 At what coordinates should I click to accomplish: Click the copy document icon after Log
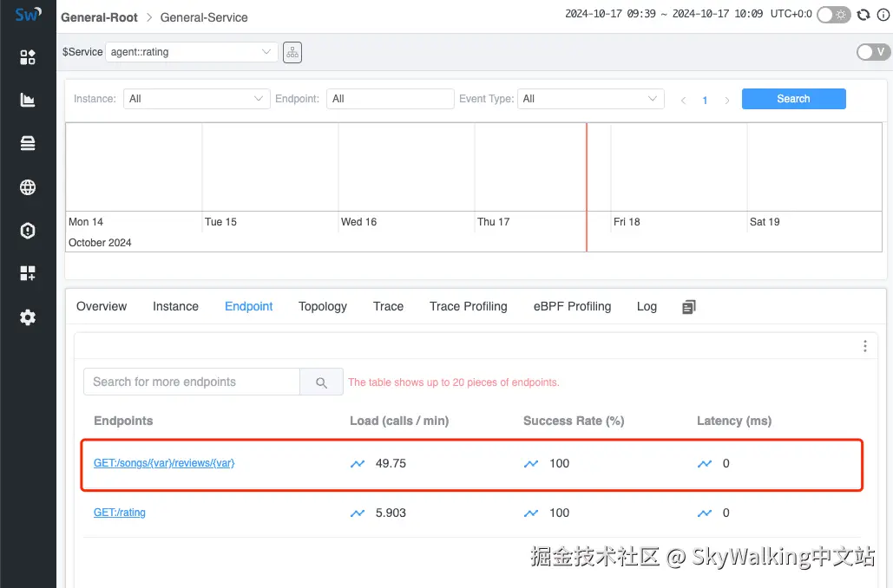[688, 307]
